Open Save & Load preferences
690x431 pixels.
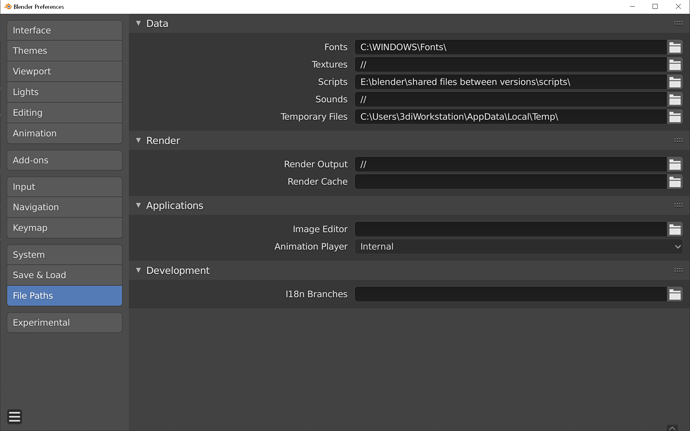click(x=65, y=275)
